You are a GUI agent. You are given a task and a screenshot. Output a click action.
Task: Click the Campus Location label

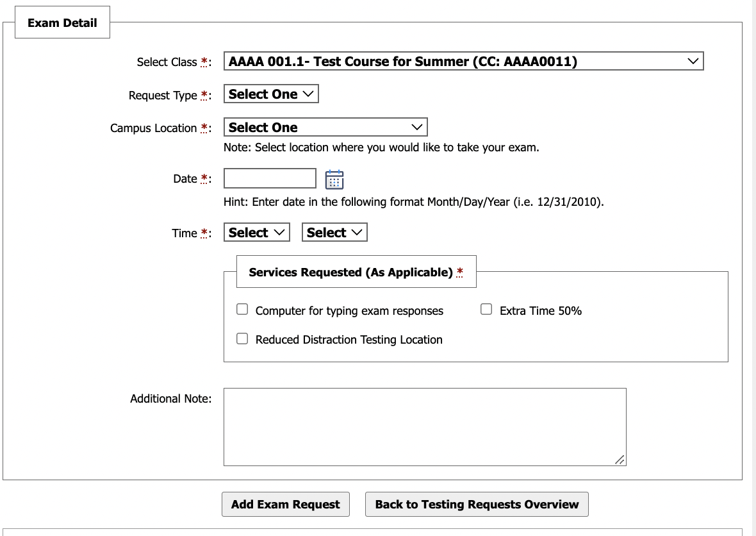pyautogui.click(x=161, y=128)
